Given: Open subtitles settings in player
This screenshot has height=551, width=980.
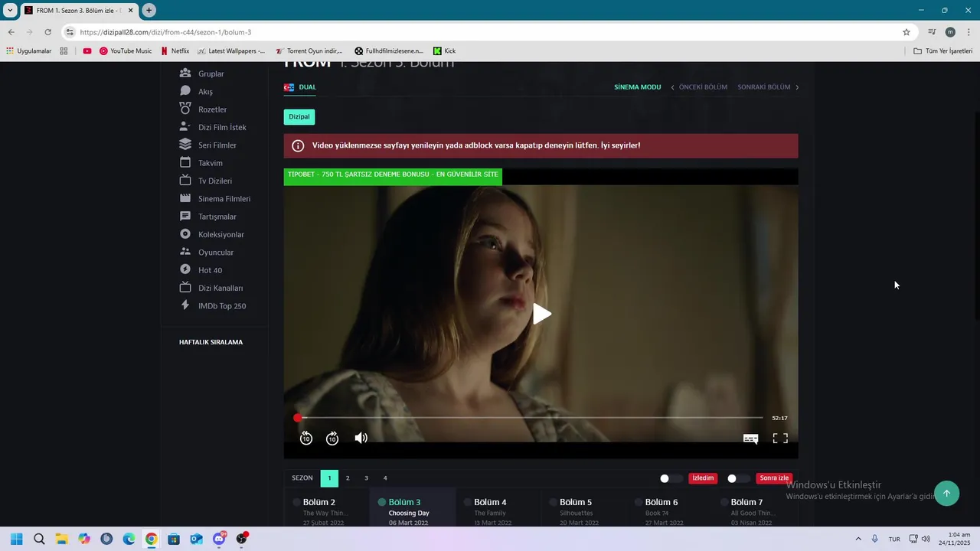Looking at the screenshot, I should (751, 439).
